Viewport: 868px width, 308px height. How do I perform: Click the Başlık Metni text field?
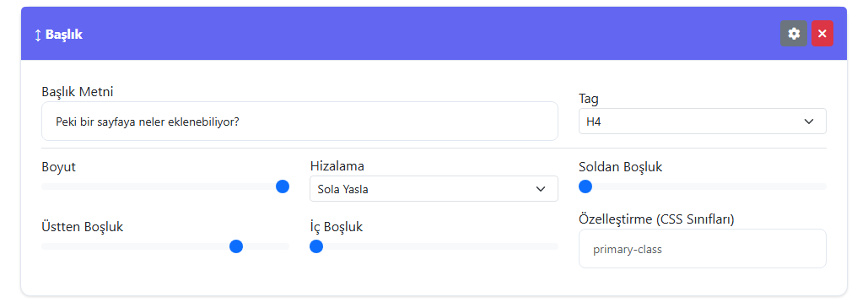[x=299, y=121]
